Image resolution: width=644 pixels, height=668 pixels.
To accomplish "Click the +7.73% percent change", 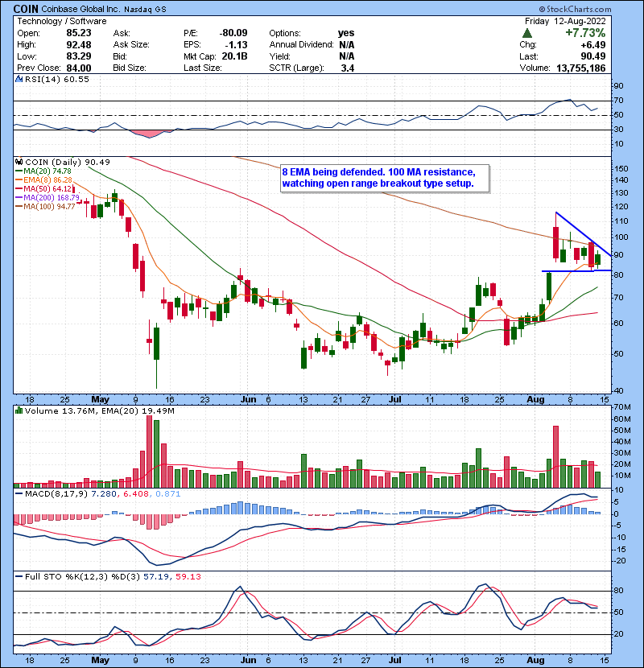I will 585,33.
